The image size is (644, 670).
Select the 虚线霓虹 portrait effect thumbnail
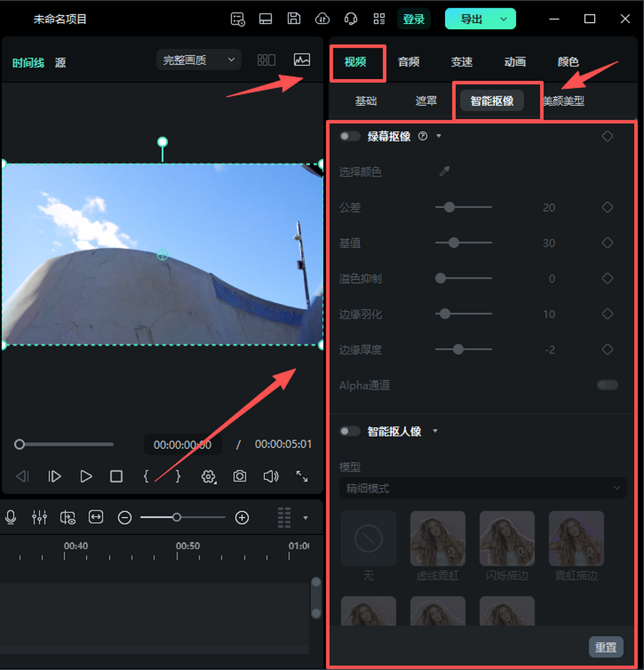[x=437, y=538]
